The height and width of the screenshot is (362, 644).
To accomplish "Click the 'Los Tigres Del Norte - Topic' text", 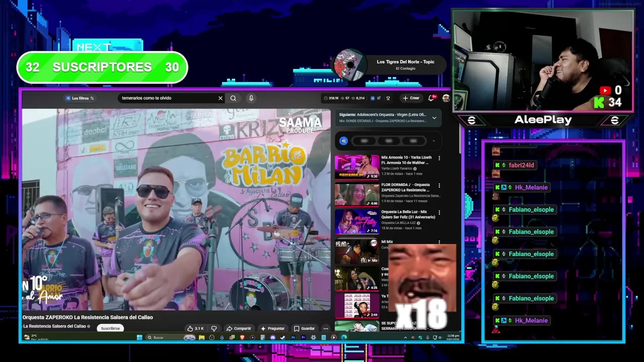I will (x=406, y=62).
